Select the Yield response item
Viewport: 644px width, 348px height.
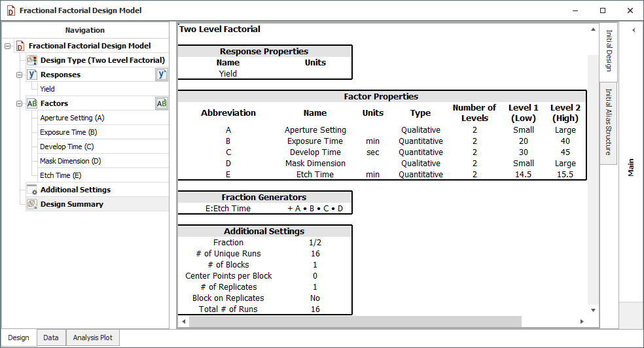coord(47,89)
